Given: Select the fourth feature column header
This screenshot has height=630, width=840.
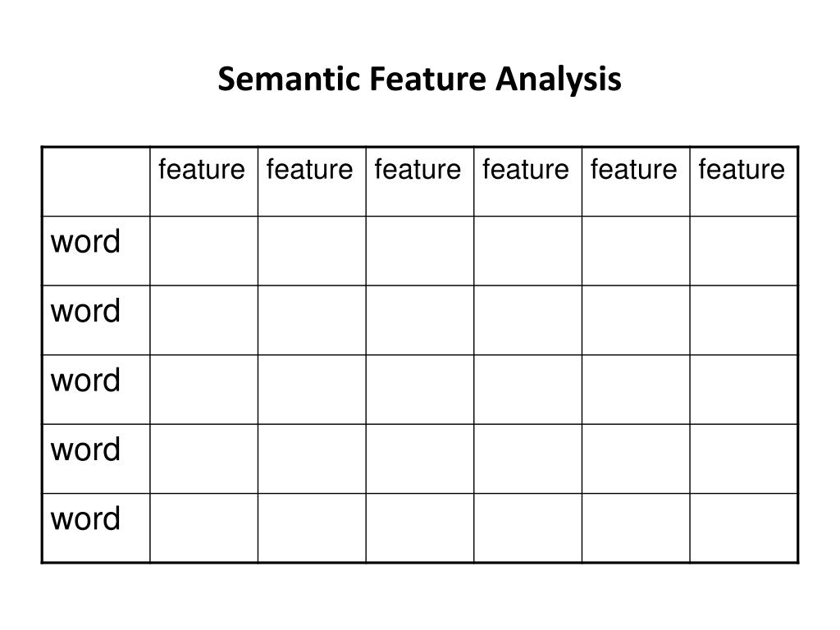Looking at the screenshot, I should point(526,170).
